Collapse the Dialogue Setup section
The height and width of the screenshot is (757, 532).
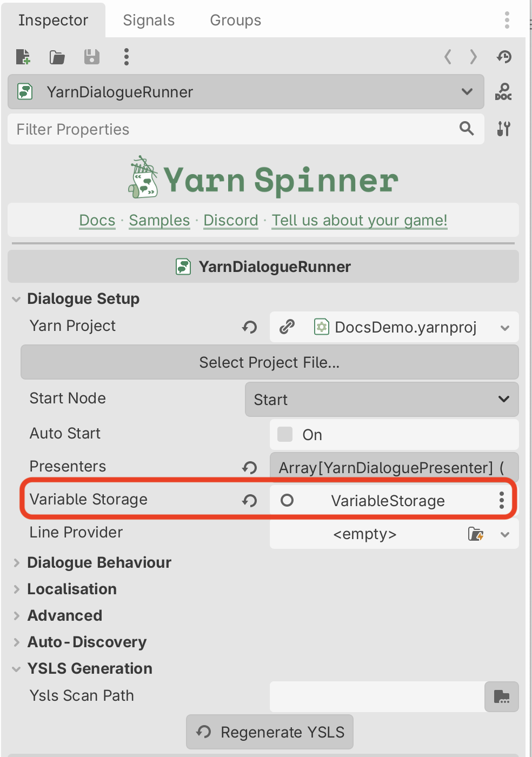(83, 298)
